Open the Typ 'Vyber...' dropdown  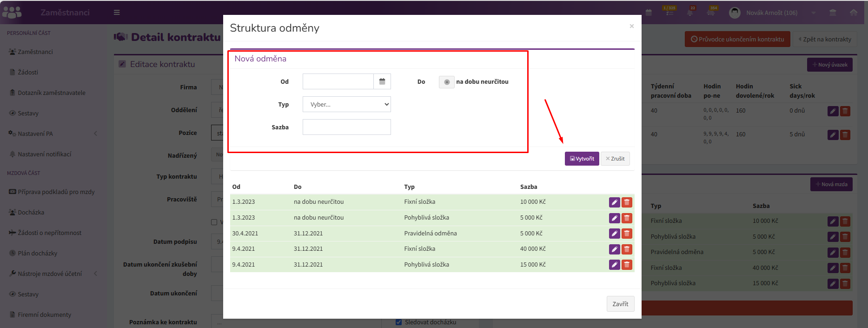point(347,104)
